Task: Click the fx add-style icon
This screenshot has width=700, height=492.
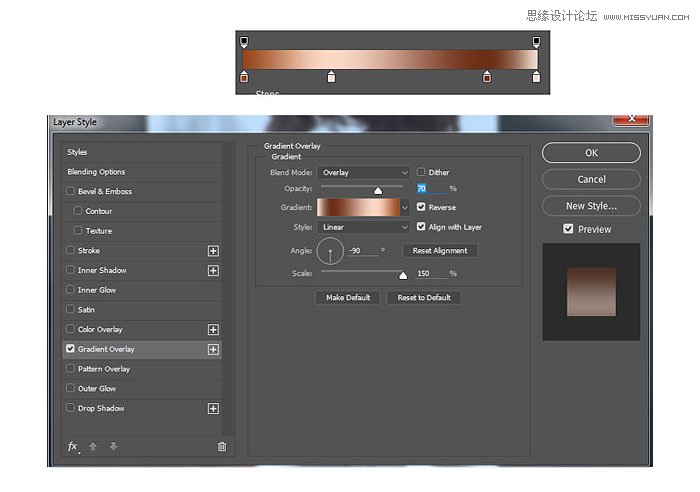Action: 74,446
